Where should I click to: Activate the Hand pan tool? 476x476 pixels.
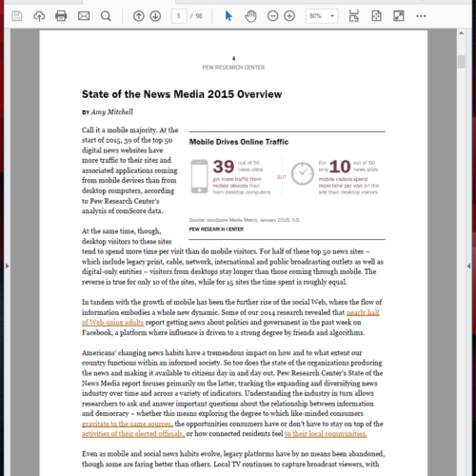pos(250,16)
